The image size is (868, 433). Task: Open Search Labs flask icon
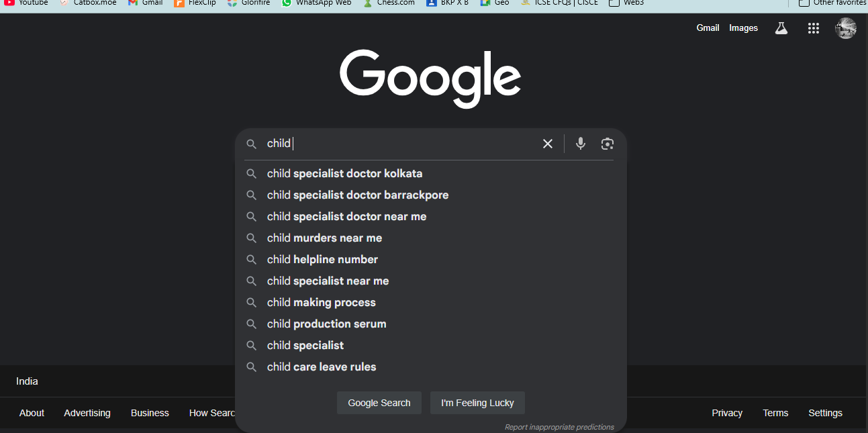tap(781, 28)
